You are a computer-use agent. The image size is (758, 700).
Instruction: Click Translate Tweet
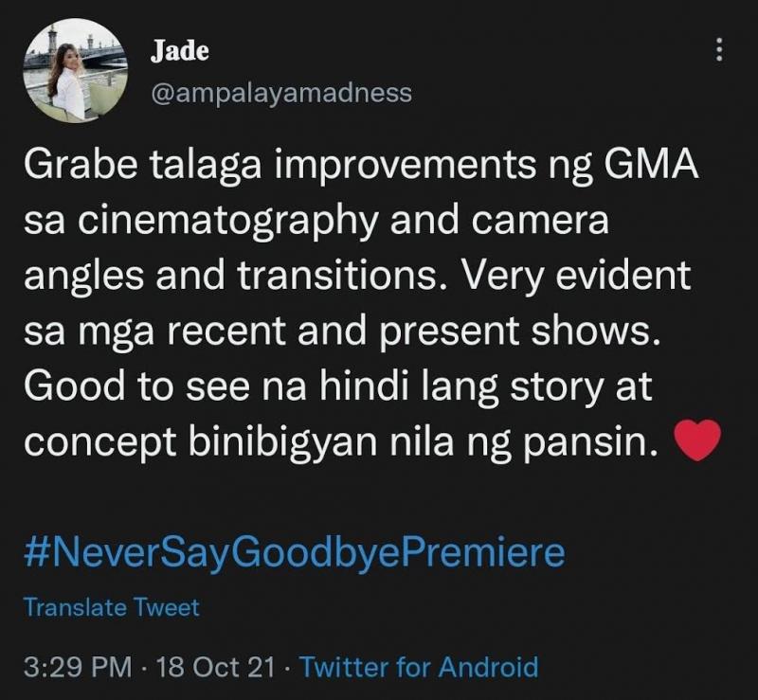pos(111,607)
